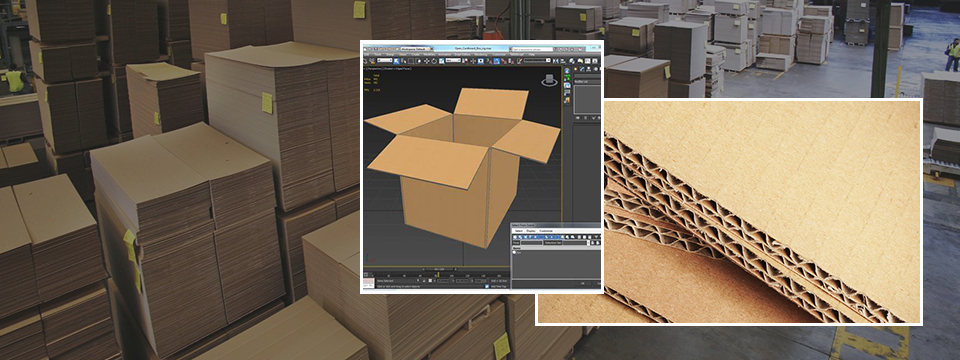Open the Mirror tool in main toolbar

(555, 61)
